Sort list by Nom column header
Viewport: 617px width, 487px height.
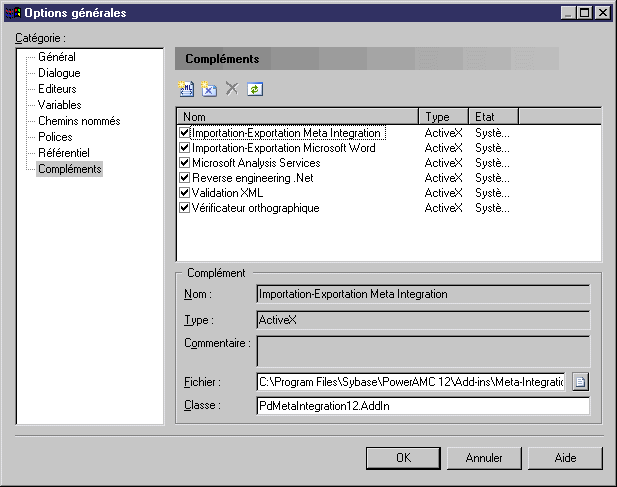pyautogui.click(x=297, y=117)
